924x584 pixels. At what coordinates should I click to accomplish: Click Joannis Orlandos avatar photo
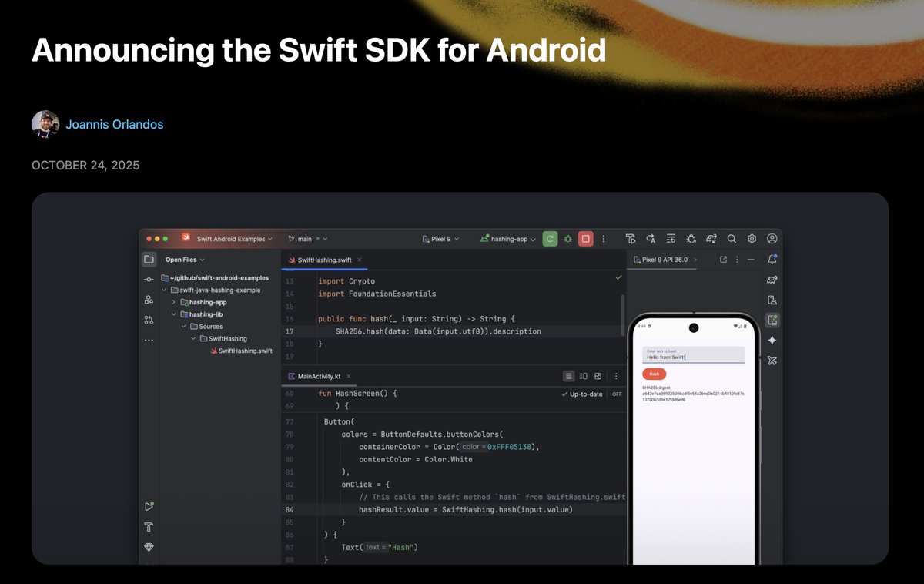[x=45, y=124]
